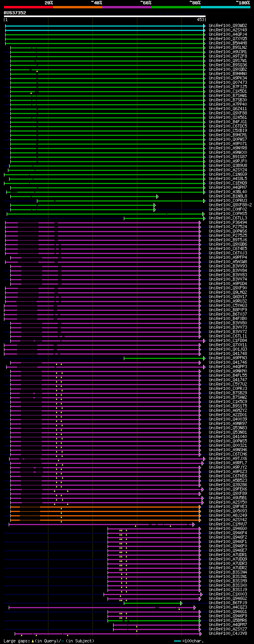Image resolution: width=254 pixels, height=644 pixels.
Task: Click the green alignment bar of UniRef100_A7PP40
Action: pos(108,105)
